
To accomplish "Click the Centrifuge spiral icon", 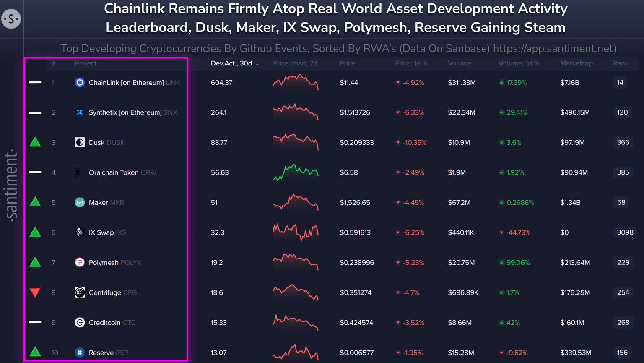I will point(80,292).
